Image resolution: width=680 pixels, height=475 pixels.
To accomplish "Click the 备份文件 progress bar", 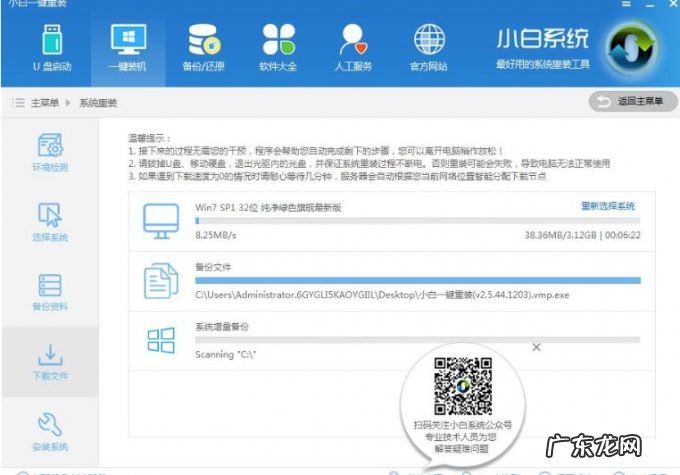I will click(x=418, y=280).
